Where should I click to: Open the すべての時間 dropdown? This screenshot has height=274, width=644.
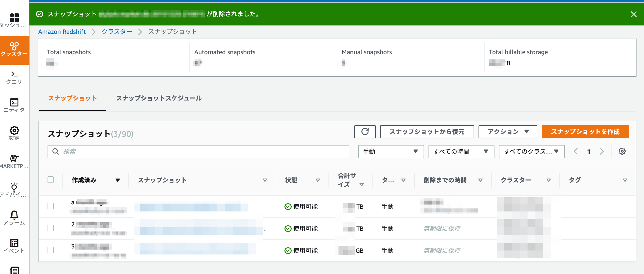pos(461,151)
